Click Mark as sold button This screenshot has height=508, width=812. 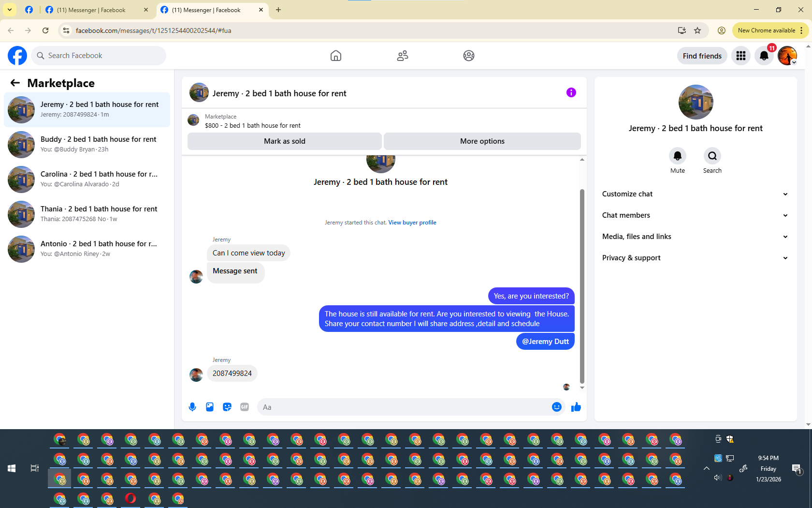285,141
